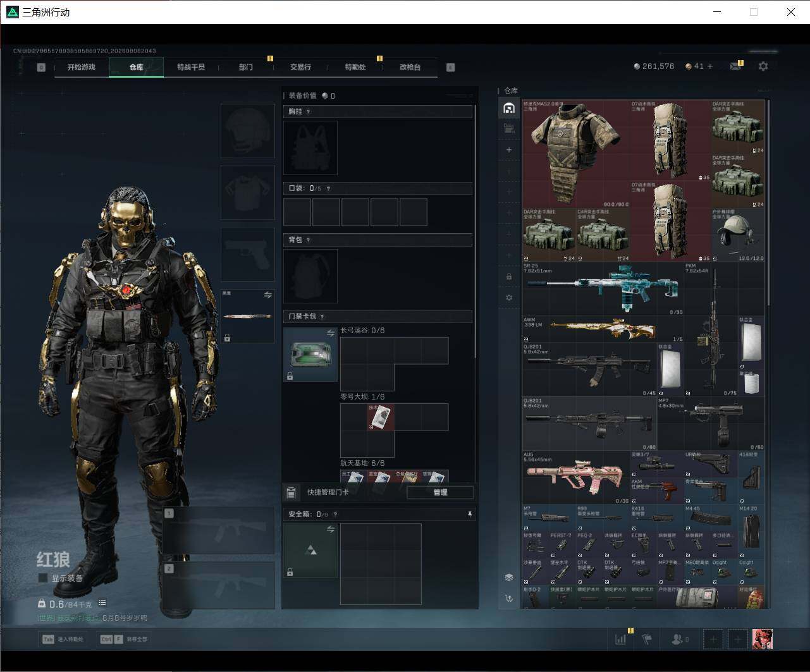810x672 pixels.
Task: Switch to the 特战干员 tab
Action: click(x=191, y=67)
